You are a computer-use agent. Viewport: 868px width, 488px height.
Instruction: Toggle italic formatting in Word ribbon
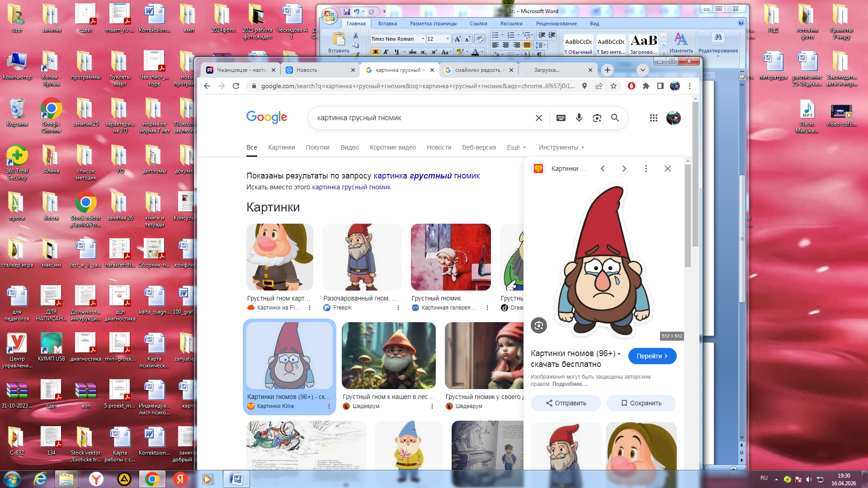click(386, 52)
